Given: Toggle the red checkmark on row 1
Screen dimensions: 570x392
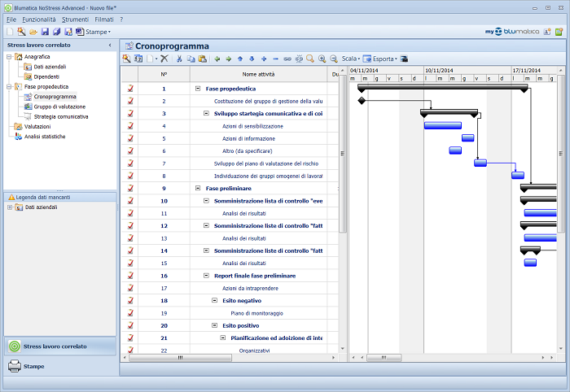Looking at the screenshot, I should [x=130, y=89].
